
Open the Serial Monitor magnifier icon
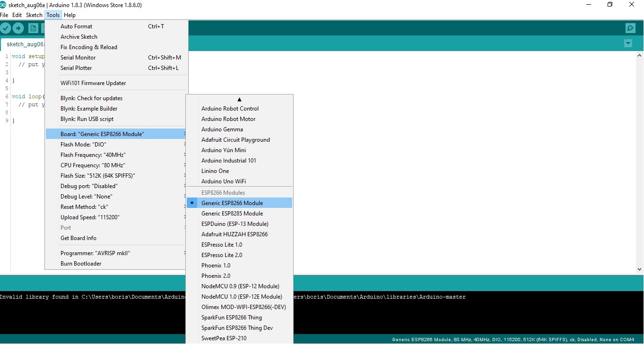click(x=630, y=28)
